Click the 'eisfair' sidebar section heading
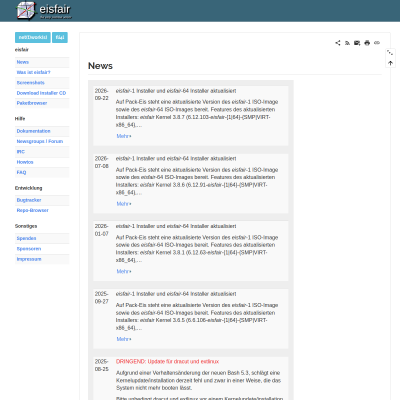 (22, 50)
